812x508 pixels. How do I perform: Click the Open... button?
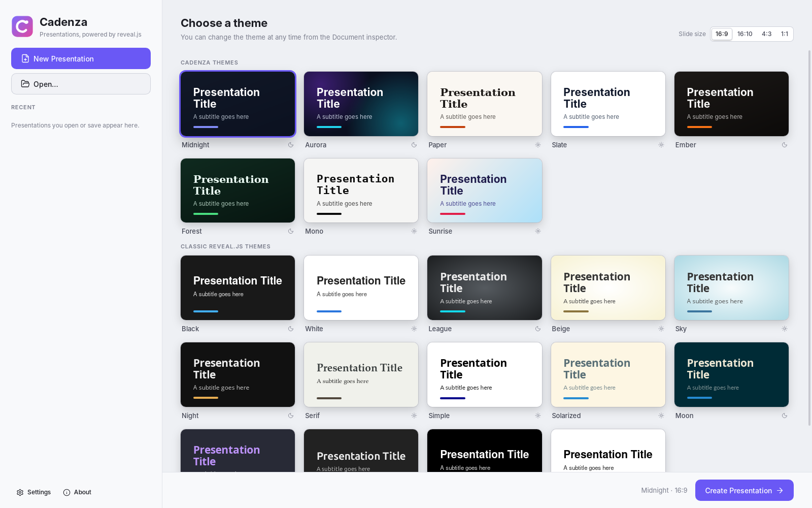pyautogui.click(x=81, y=84)
